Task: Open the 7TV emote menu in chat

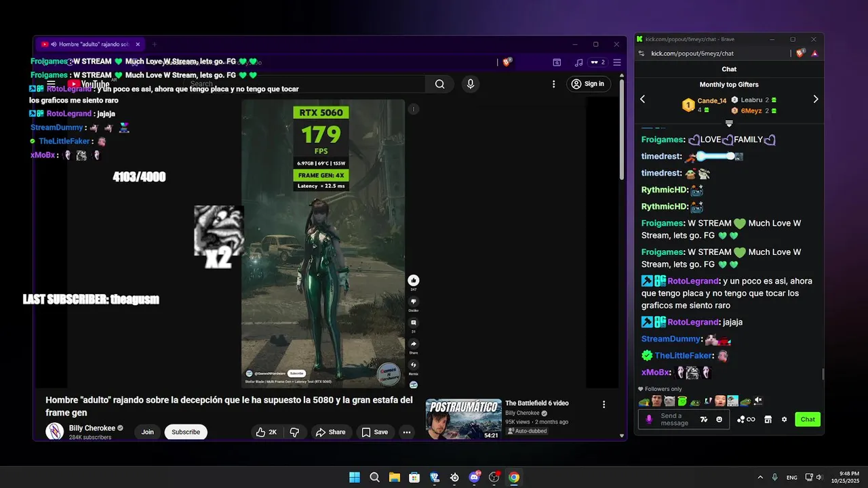Action: pyautogui.click(x=704, y=420)
